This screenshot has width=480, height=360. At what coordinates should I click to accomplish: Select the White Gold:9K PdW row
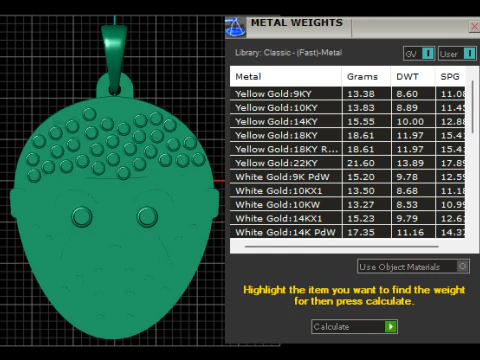(348, 177)
